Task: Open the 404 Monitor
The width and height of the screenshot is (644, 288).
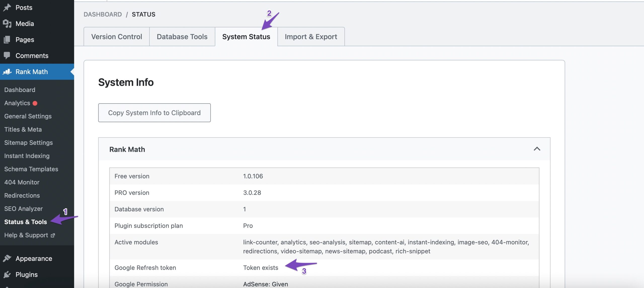Action: [x=22, y=182]
